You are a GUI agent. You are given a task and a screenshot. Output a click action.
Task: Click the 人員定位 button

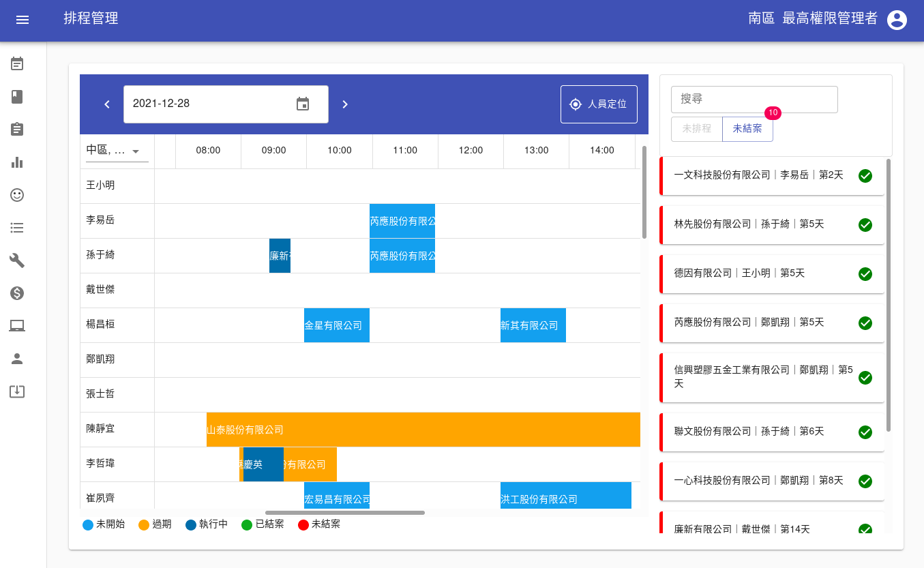(599, 104)
